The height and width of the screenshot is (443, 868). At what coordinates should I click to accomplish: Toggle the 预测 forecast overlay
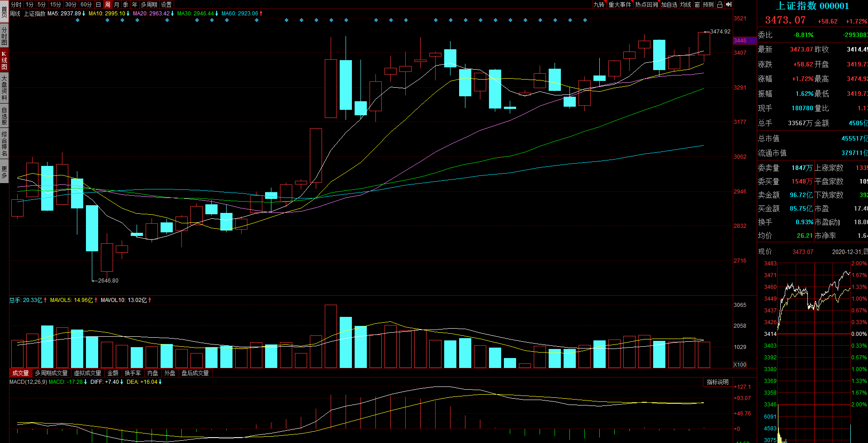pyautogui.click(x=708, y=5)
